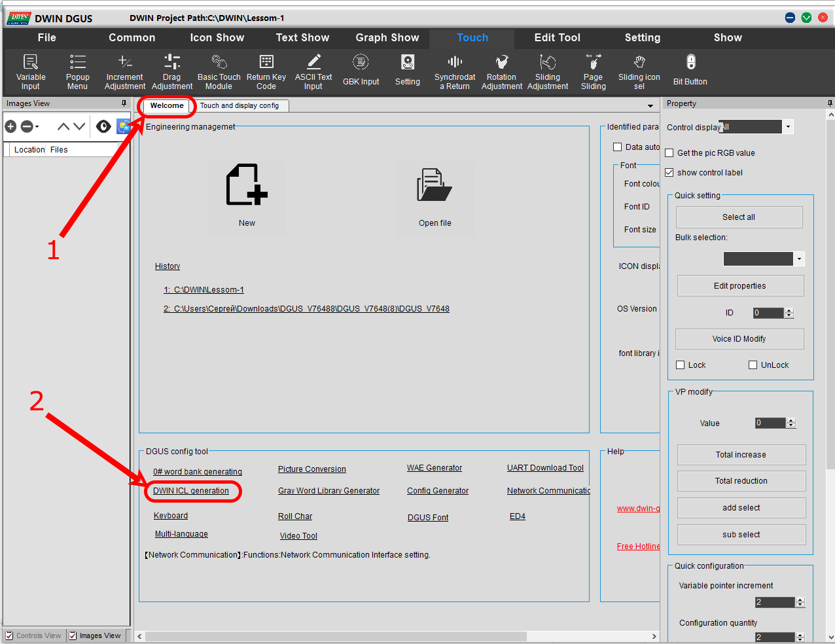The image size is (835, 644).
Task: Choose the Popup Menu tool
Action: click(77, 71)
